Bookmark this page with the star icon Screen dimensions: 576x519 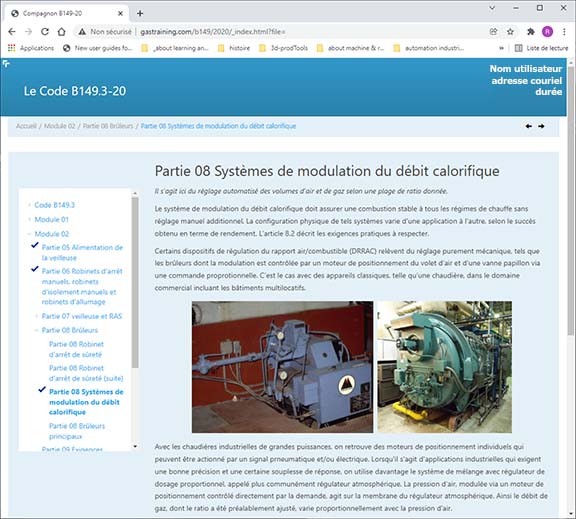coord(510,32)
